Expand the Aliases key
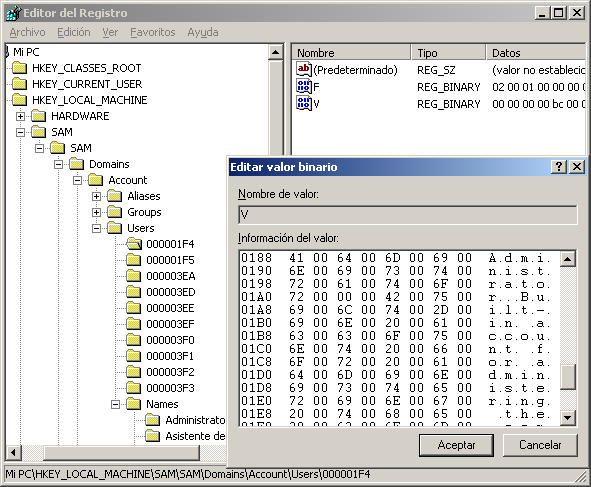This screenshot has width=591, height=487. [96, 196]
